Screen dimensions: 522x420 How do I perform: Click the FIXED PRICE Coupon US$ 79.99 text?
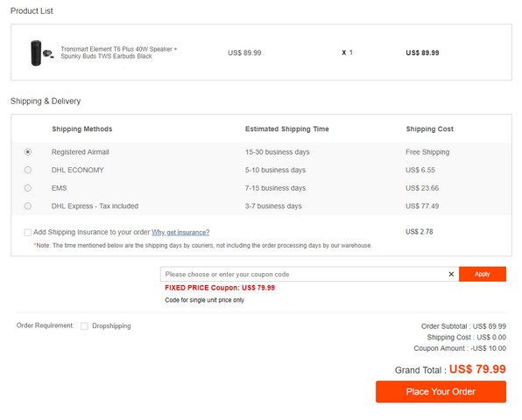tap(220, 288)
